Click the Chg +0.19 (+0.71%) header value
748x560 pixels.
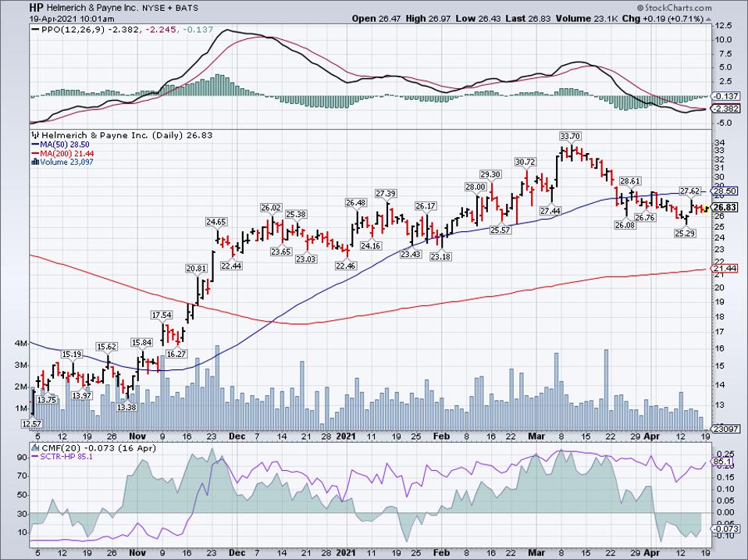coord(663,19)
